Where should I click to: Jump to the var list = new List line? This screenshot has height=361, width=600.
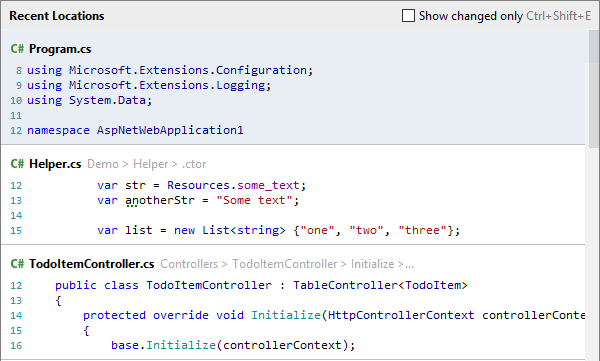[x=279, y=230]
